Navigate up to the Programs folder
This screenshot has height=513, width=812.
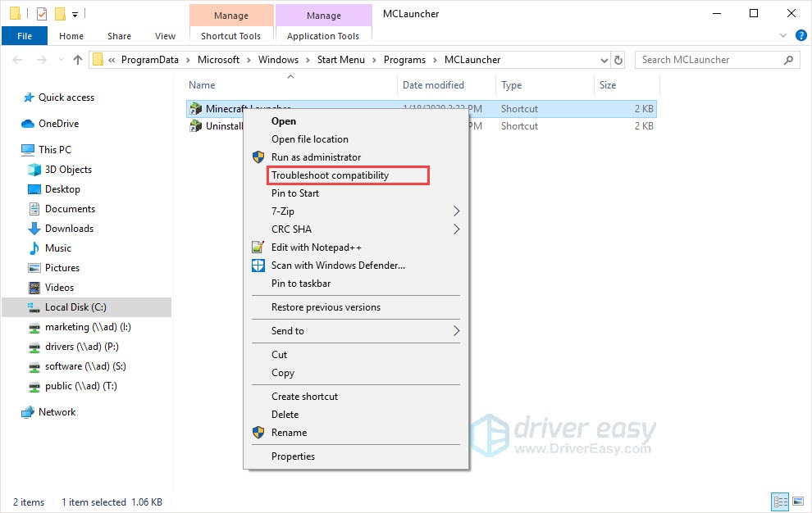(77, 59)
